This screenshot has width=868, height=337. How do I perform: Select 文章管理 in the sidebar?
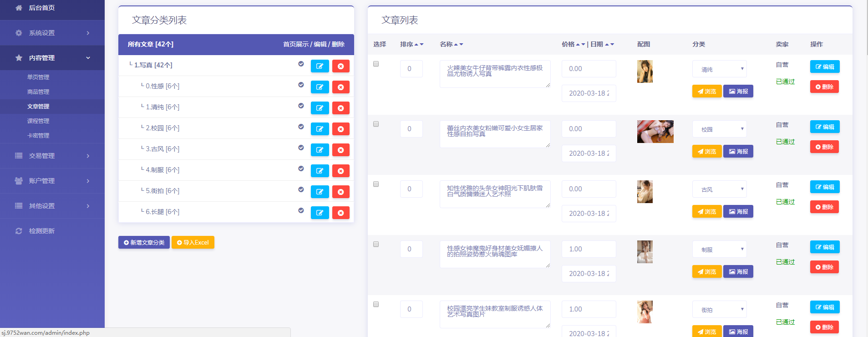(x=38, y=107)
